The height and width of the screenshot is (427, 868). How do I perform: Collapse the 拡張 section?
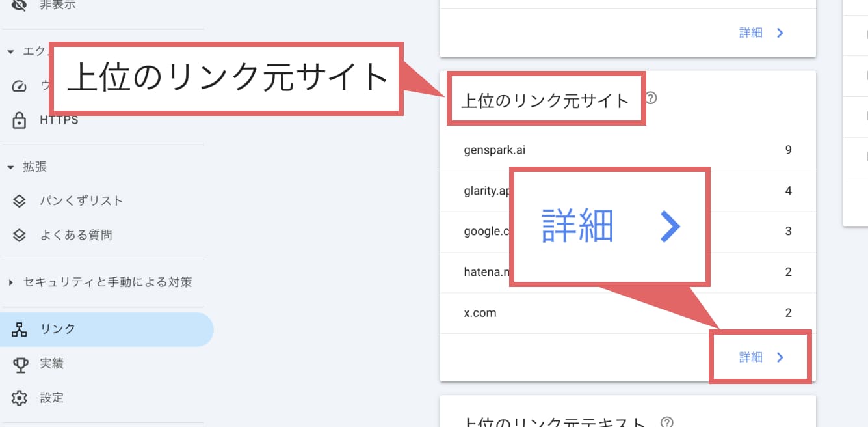tap(9, 167)
